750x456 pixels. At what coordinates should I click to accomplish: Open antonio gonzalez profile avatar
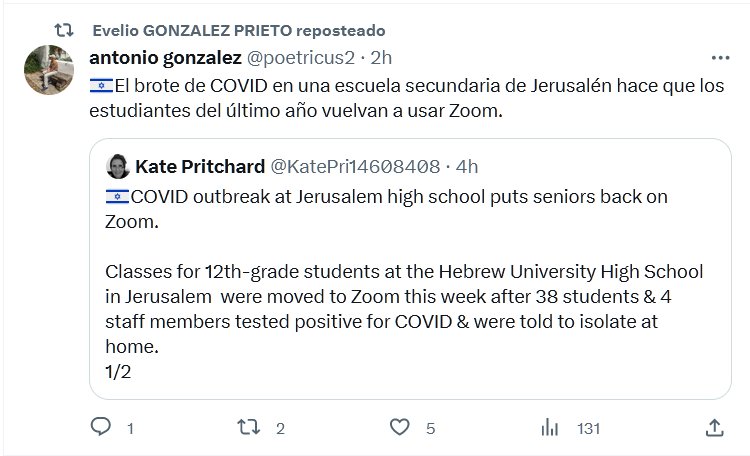(x=46, y=70)
